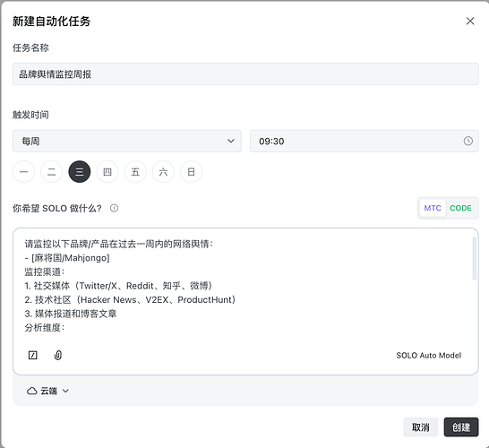The image size is (489, 448).
Task: Expand the 云端 environment dropdown
Action: point(47,391)
